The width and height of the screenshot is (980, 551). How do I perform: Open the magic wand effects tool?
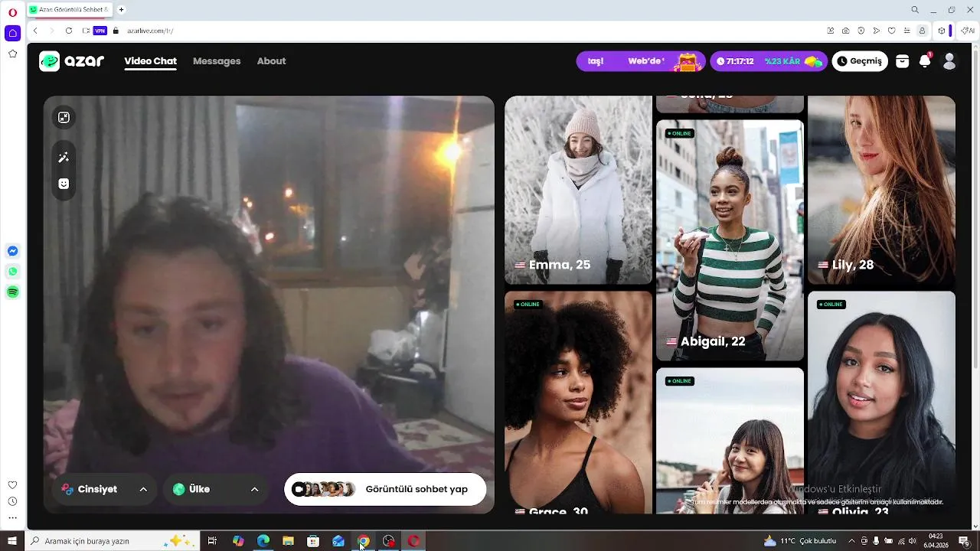(64, 157)
